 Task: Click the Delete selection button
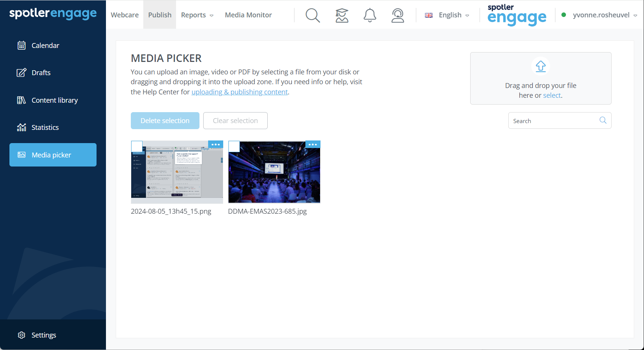[x=165, y=120]
